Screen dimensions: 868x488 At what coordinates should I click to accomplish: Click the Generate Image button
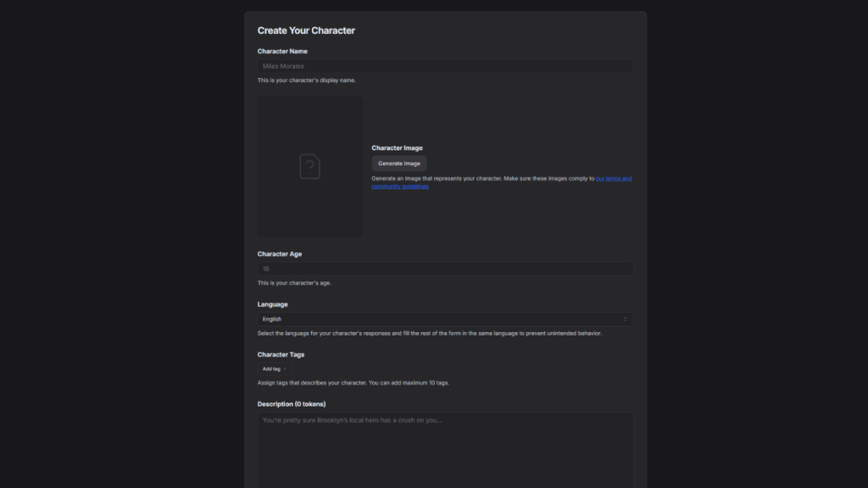pos(399,164)
